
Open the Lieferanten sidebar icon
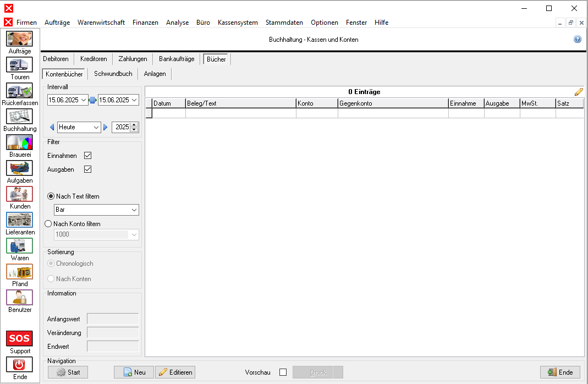pos(19,220)
